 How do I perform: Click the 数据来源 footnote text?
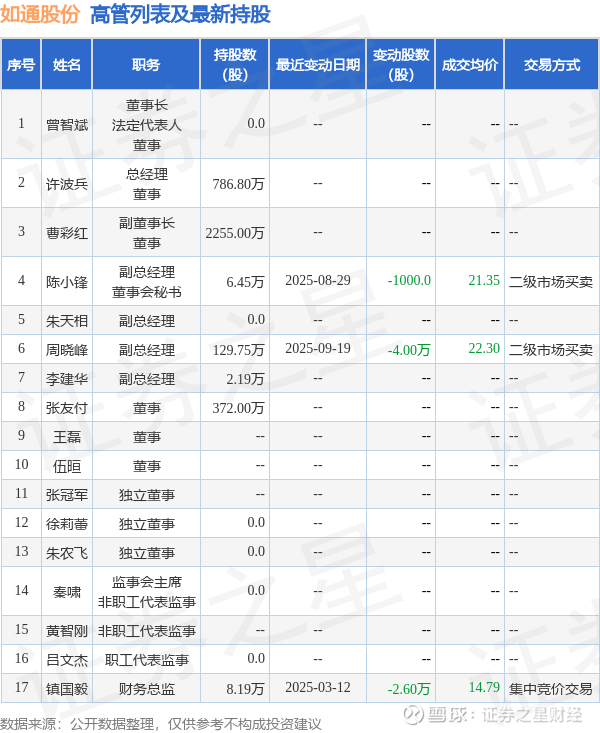click(x=161, y=724)
